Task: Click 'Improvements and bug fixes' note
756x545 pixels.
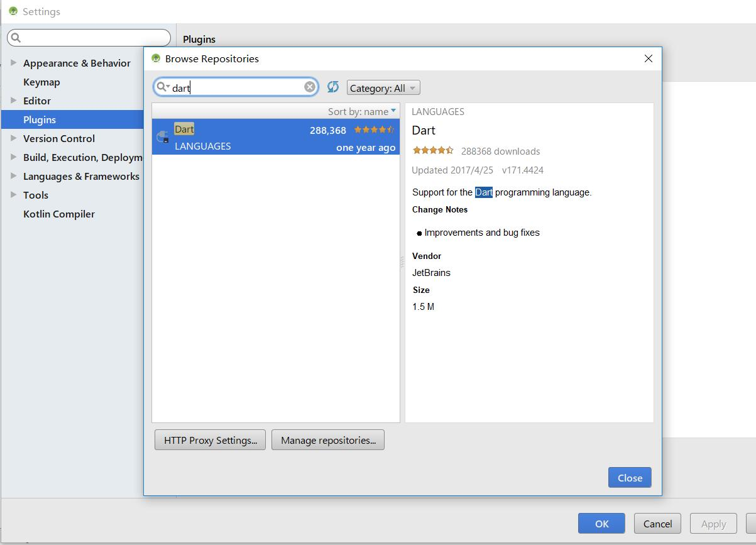Action: (482, 233)
